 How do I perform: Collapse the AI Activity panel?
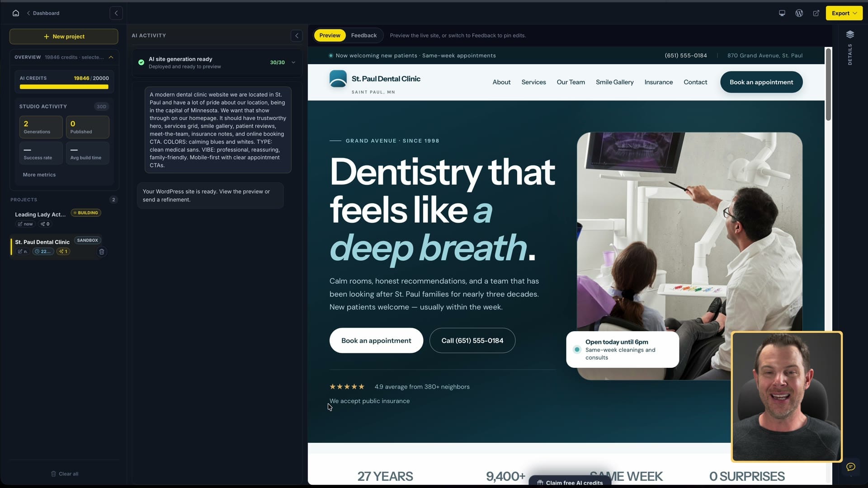tap(297, 36)
